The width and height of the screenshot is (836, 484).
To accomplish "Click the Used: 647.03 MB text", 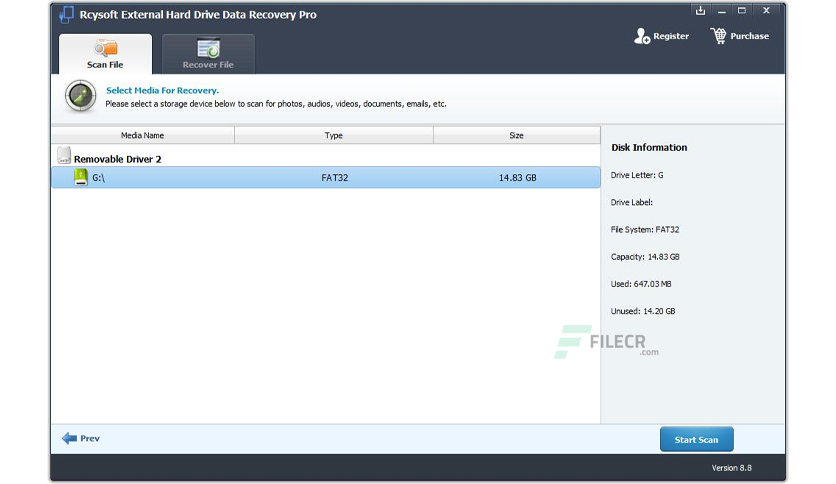I will (640, 284).
